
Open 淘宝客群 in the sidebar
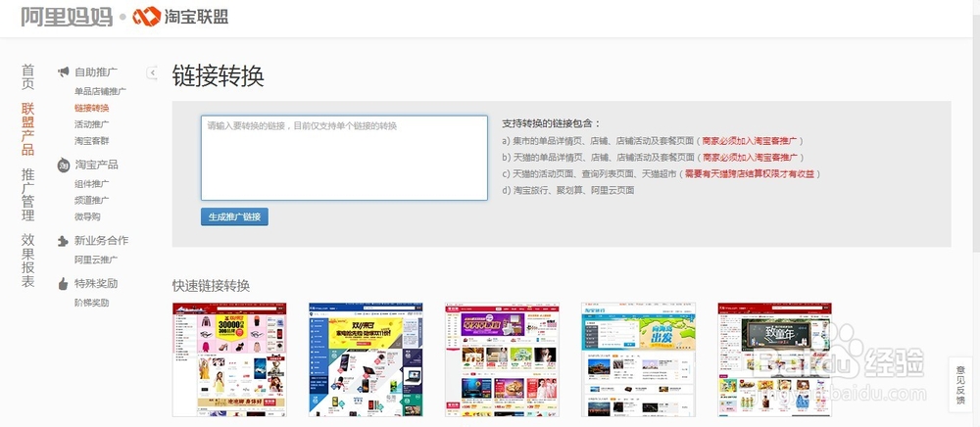coord(91,141)
